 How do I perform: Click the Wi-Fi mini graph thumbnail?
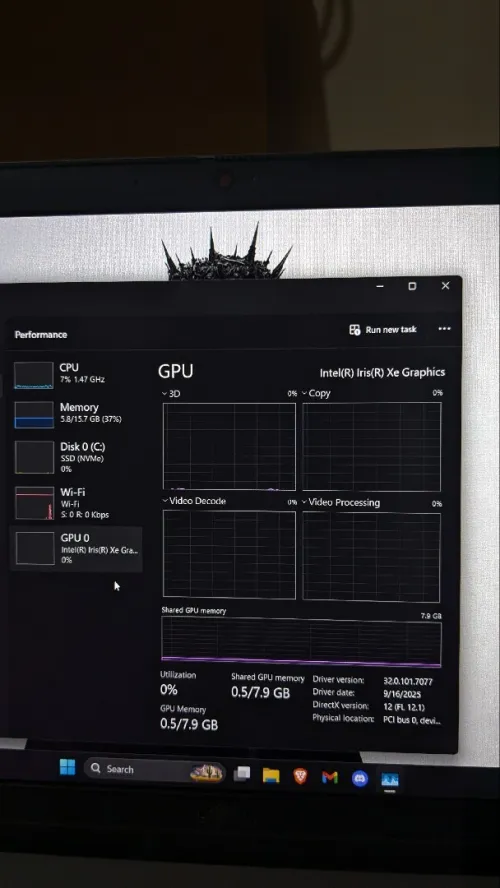click(x=35, y=503)
